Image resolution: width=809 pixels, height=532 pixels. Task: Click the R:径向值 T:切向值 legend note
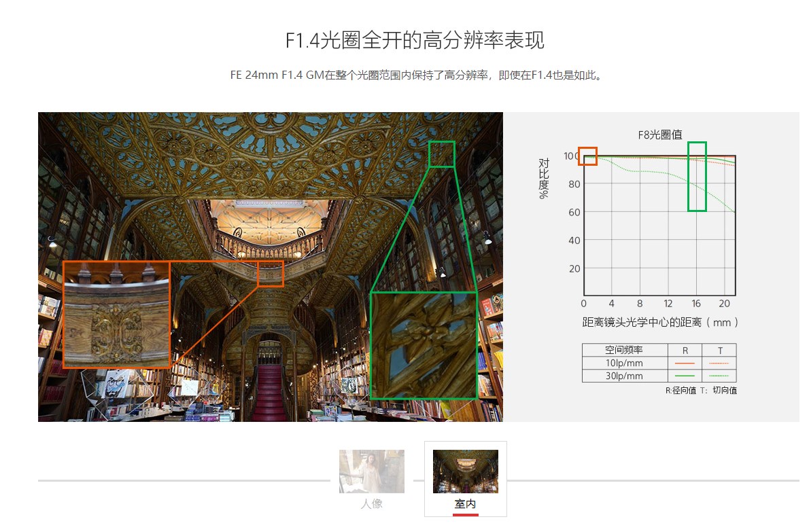(700, 391)
